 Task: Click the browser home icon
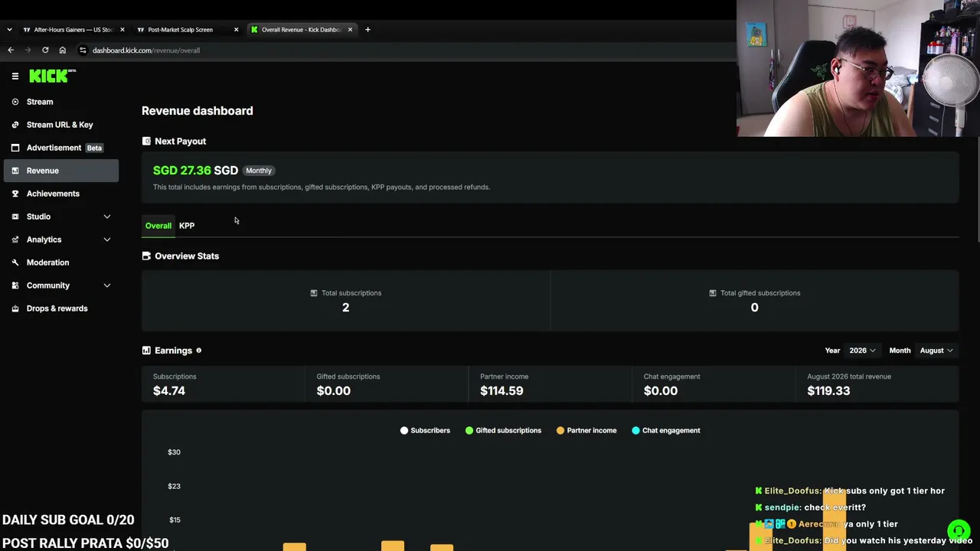click(63, 51)
